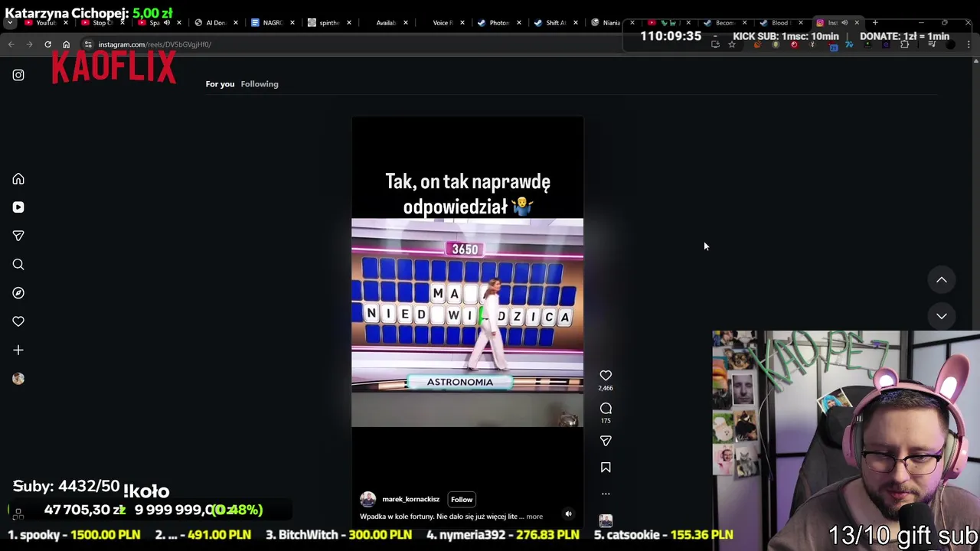
Task: Switch to the Following tab
Action: tap(260, 84)
